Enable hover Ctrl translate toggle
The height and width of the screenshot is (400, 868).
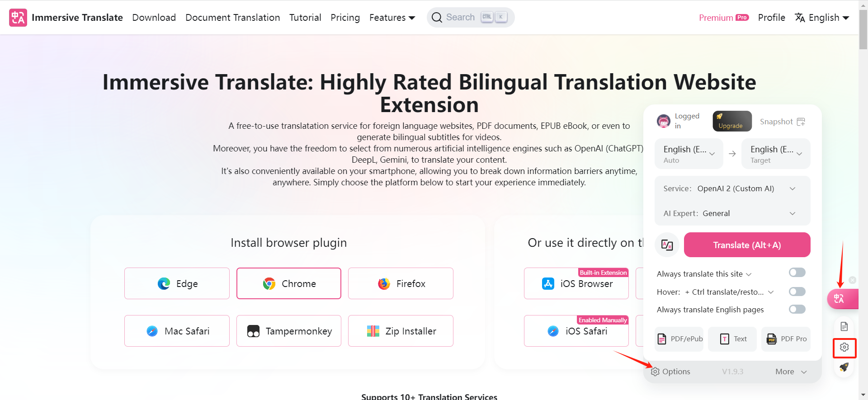click(797, 292)
